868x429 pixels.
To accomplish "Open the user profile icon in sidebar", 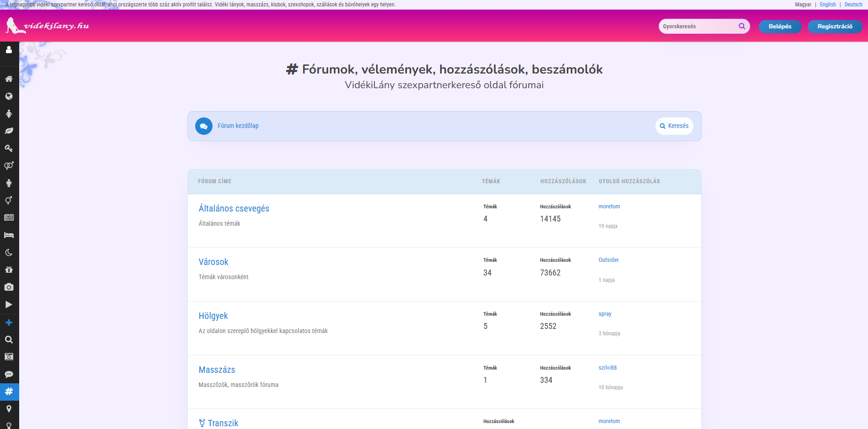I will [9, 49].
